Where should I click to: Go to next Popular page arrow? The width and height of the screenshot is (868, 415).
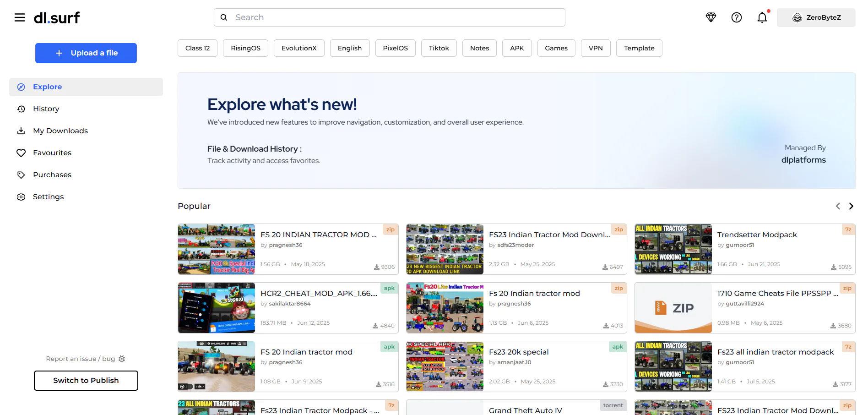tap(851, 206)
